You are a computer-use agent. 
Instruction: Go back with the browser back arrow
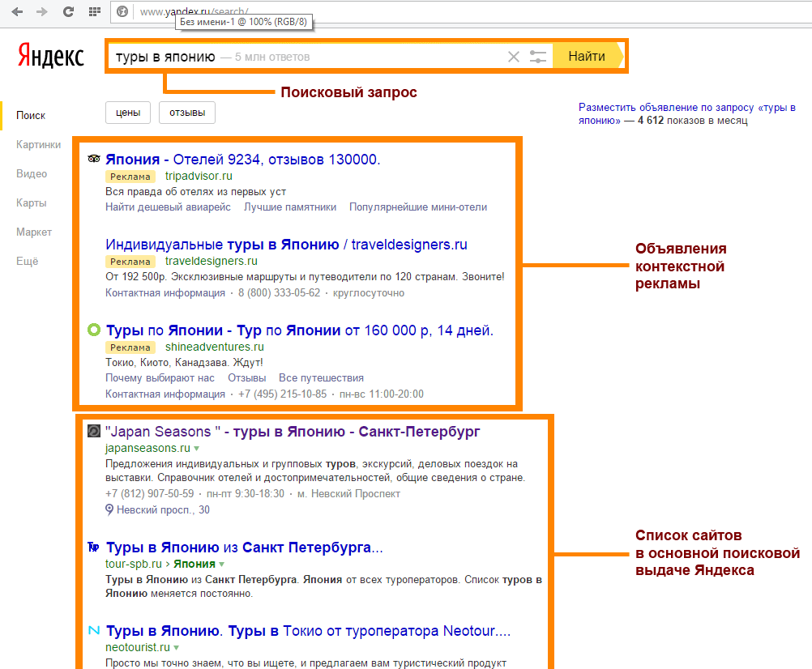(17, 12)
